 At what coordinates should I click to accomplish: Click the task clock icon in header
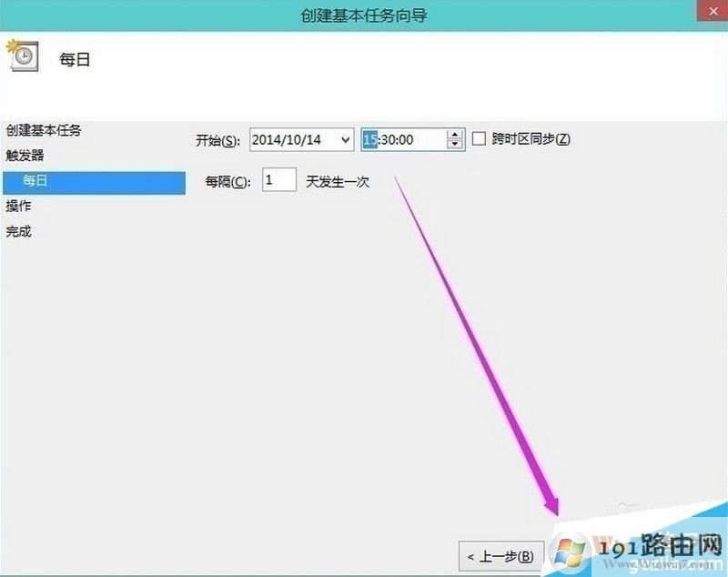[x=22, y=56]
